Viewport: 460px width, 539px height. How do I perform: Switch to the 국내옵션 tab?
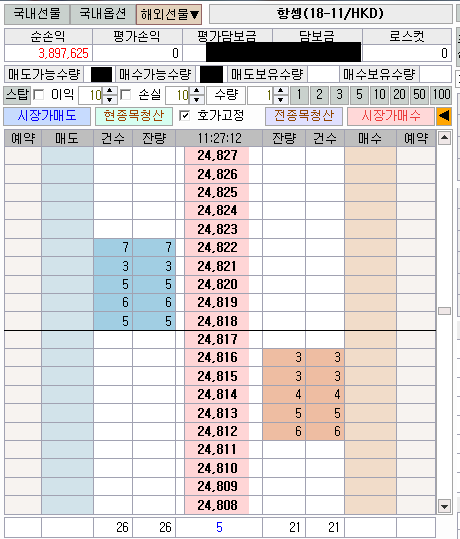(102, 14)
